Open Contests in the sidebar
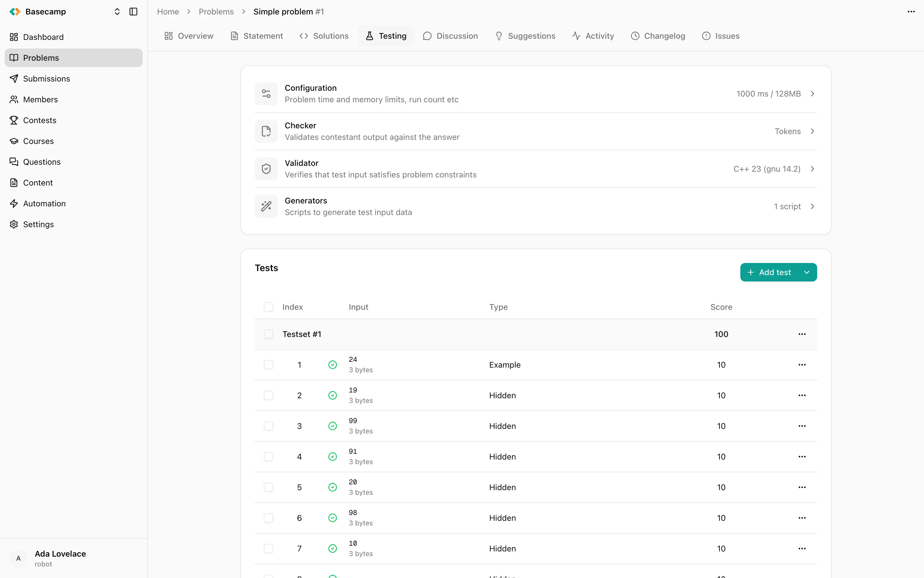924x578 pixels. click(73, 121)
